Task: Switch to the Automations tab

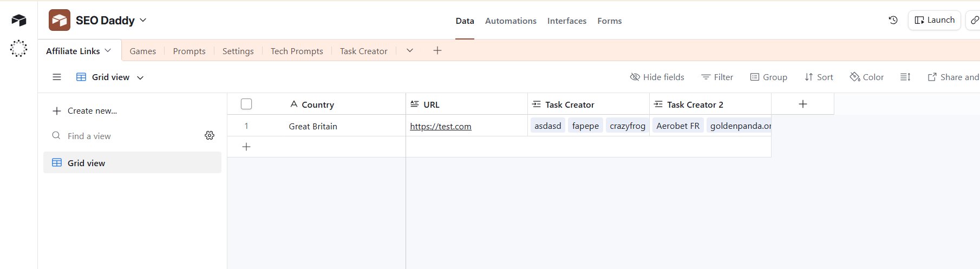Action: coord(511,21)
